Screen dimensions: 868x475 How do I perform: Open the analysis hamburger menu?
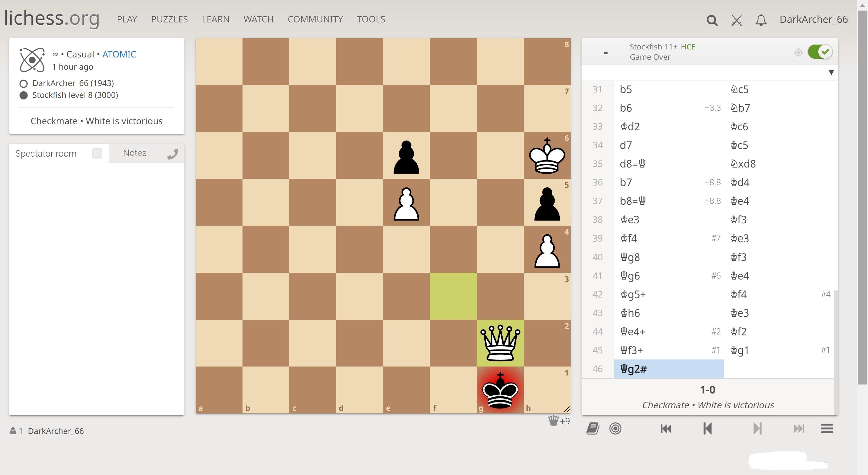click(x=827, y=428)
